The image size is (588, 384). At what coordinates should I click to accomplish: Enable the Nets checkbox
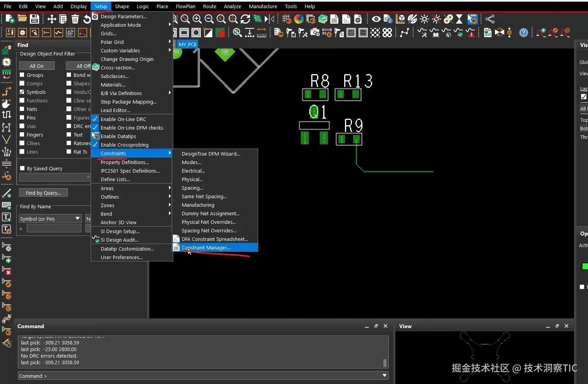22,109
